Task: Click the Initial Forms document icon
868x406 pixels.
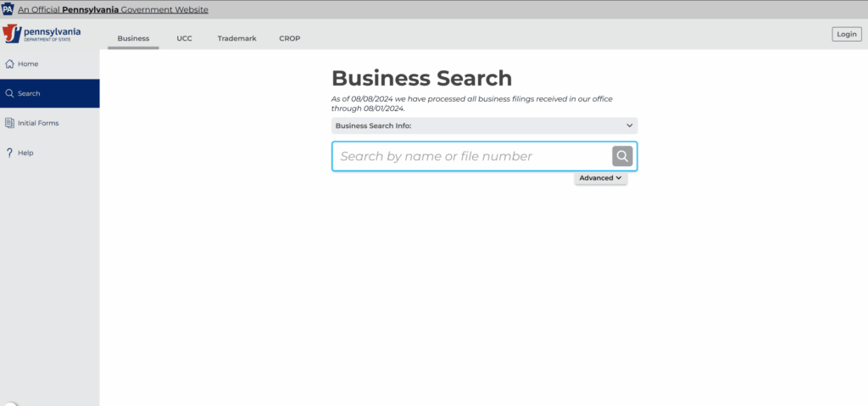Action: tap(9, 123)
